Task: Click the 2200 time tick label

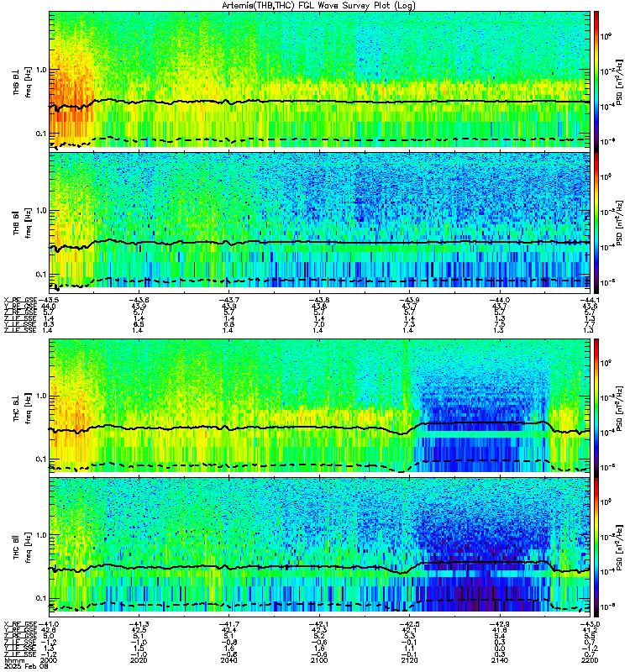Action: click(590, 660)
